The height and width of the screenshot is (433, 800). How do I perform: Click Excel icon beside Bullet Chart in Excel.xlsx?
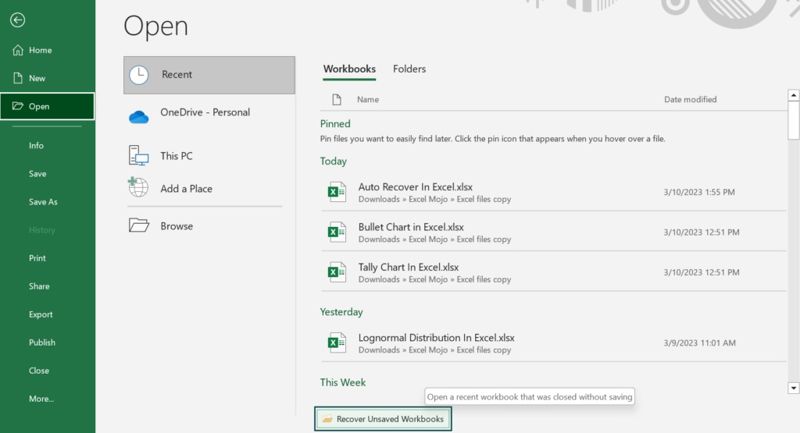pos(336,232)
